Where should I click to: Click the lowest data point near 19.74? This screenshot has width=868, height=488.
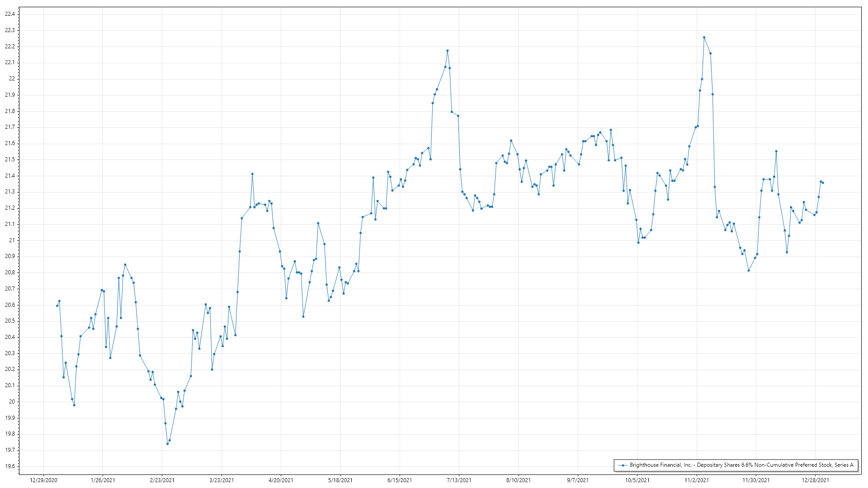[167, 444]
